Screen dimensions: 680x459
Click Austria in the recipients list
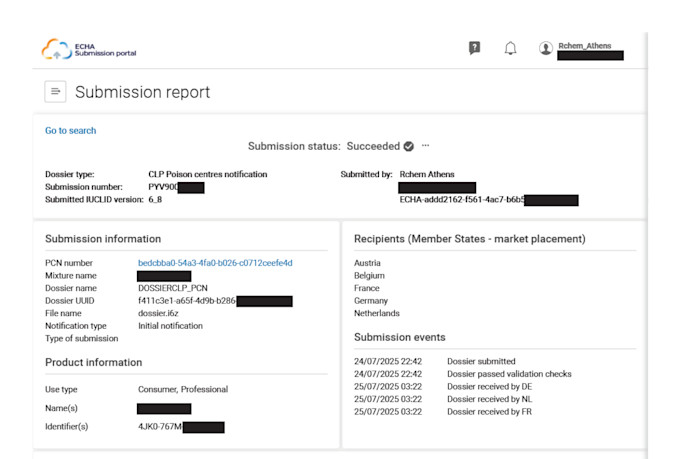[x=367, y=263]
